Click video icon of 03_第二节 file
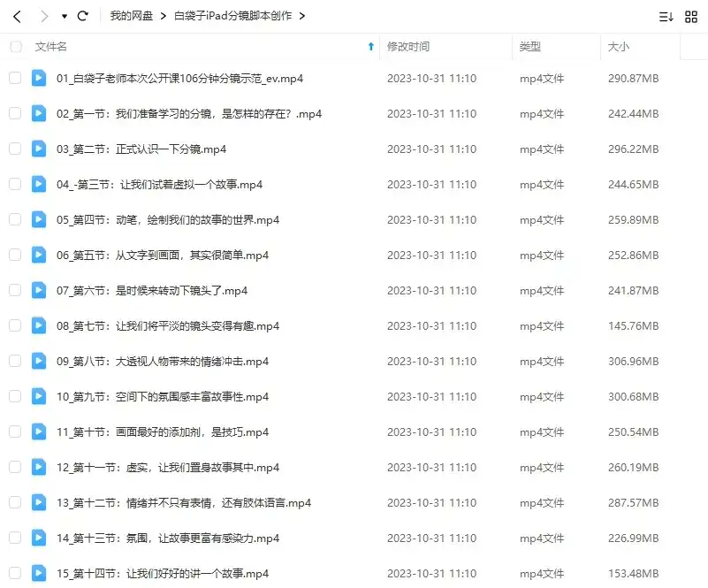Viewport: 708px width, 588px height. (39, 149)
